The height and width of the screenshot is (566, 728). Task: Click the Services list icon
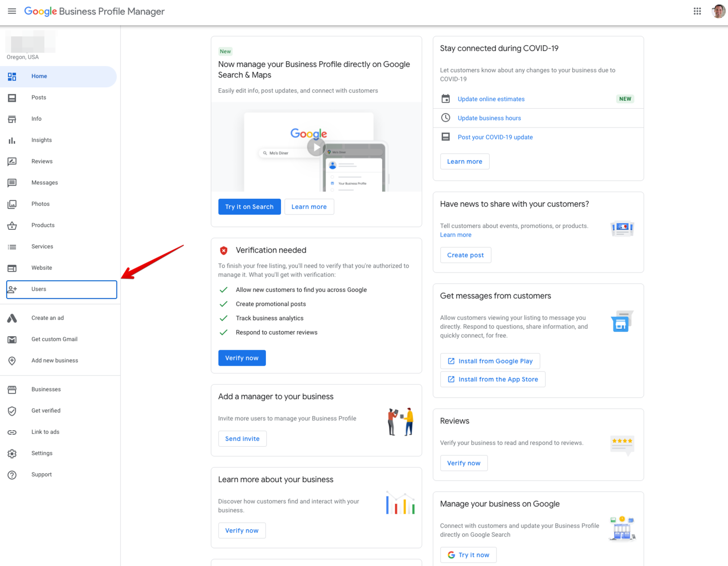(12, 247)
